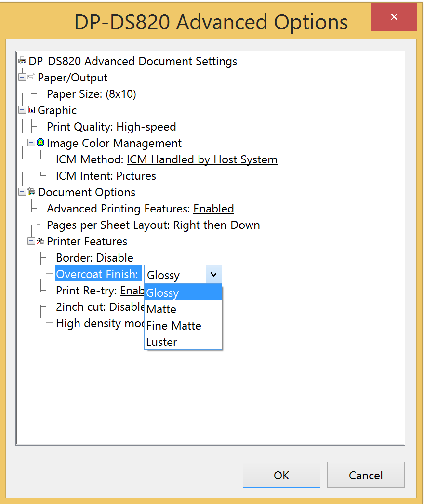The height and width of the screenshot is (504, 424).
Task: Collapse the Image Color Management node
Action: pos(31,143)
